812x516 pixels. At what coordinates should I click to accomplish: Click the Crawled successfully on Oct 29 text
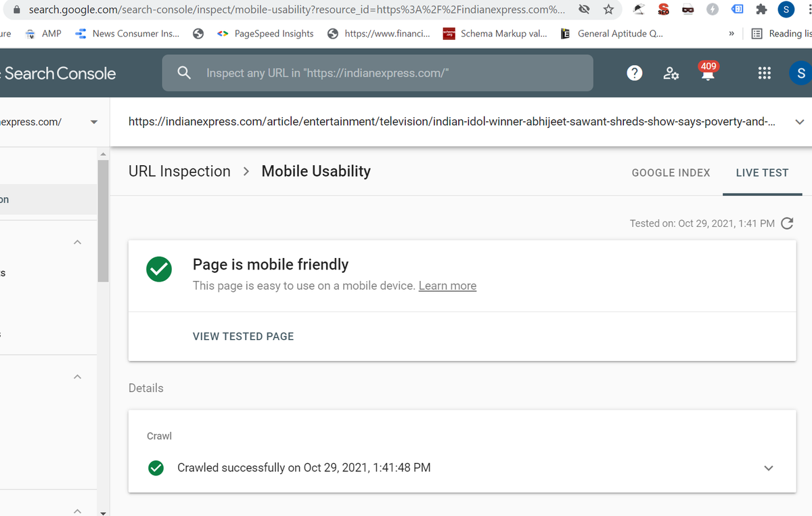coord(304,468)
